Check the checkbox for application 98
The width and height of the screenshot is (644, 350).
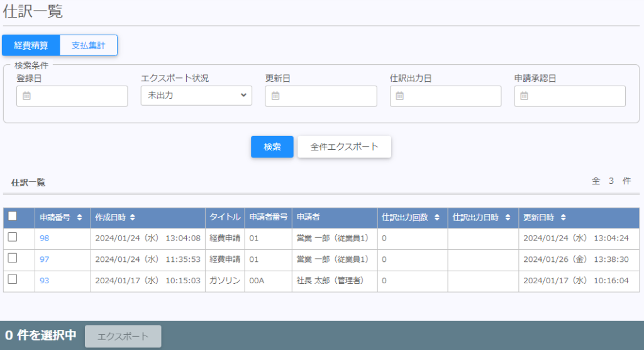(13, 237)
